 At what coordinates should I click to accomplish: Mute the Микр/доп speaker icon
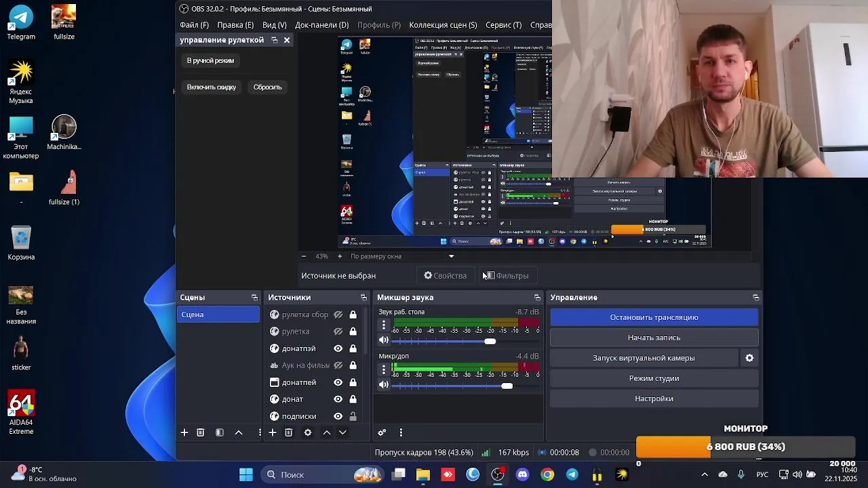point(384,385)
